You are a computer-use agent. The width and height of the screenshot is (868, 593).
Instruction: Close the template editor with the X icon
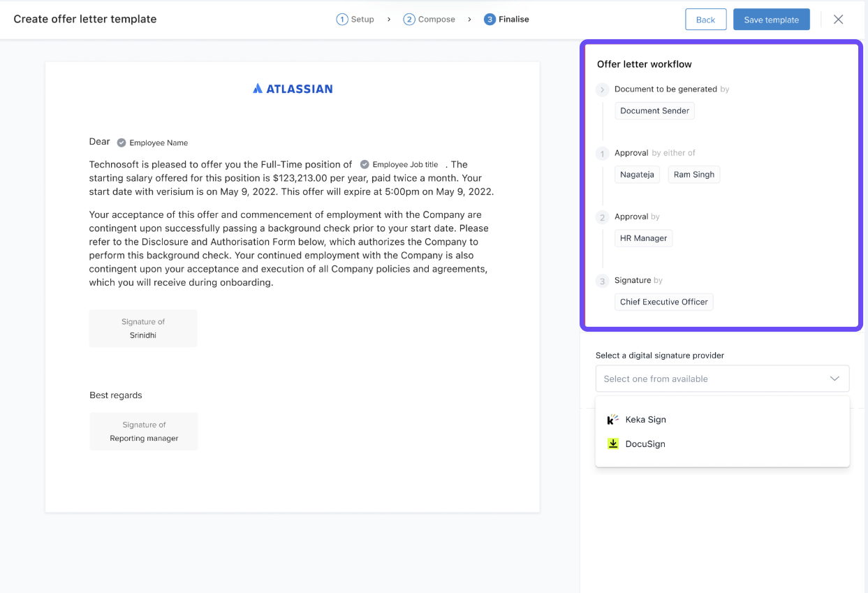(x=838, y=20)
